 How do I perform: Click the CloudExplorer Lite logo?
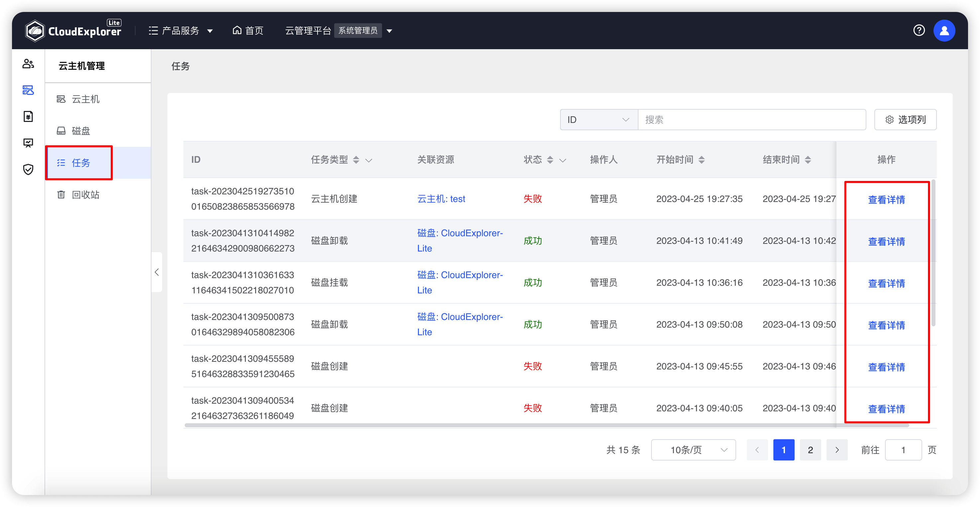click(x=73, y=31)
